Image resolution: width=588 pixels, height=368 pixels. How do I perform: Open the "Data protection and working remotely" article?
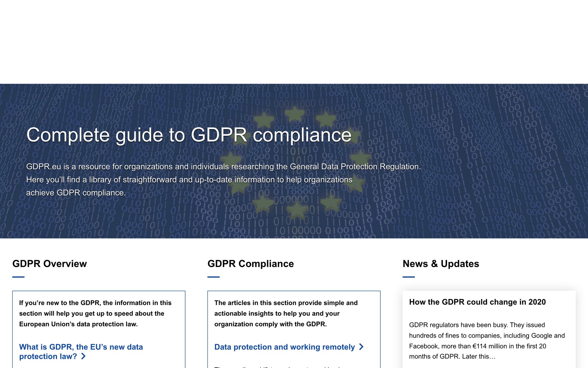coord(284,347)
